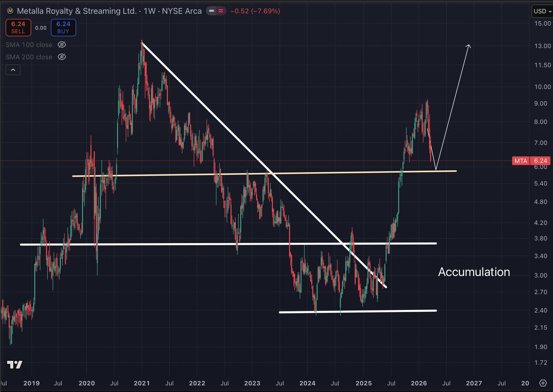Image resolution: width=553 pixels, height=392 pixels.
Task: Click the -0.52 (-7.69%) price change value
Action: (x=254, y=10)
